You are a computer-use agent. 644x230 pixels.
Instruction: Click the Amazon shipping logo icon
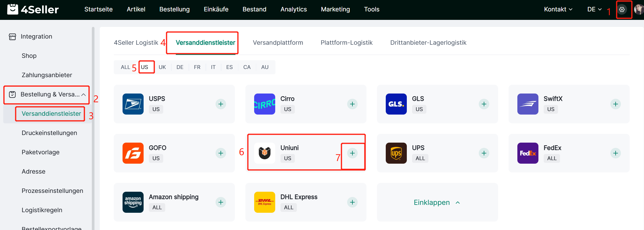(x=133, y=202)
